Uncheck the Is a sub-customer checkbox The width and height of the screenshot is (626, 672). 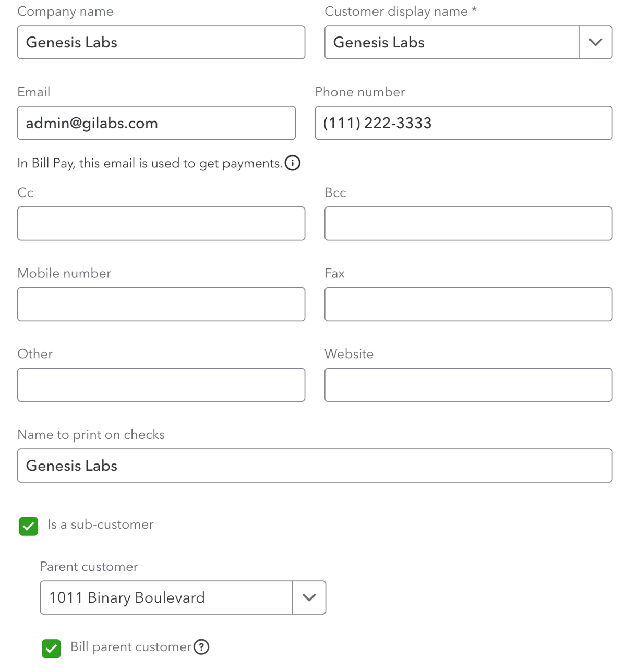click(x=29, y=526)
